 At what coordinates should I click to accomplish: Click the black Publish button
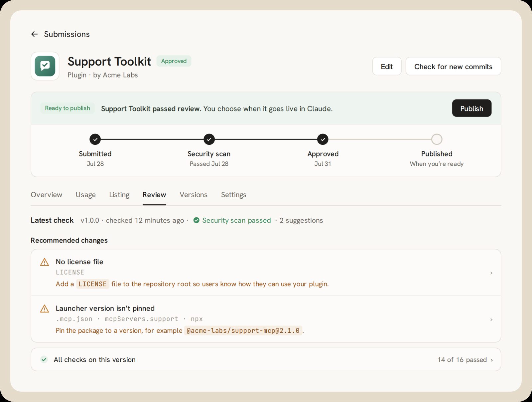coord(471,108)
